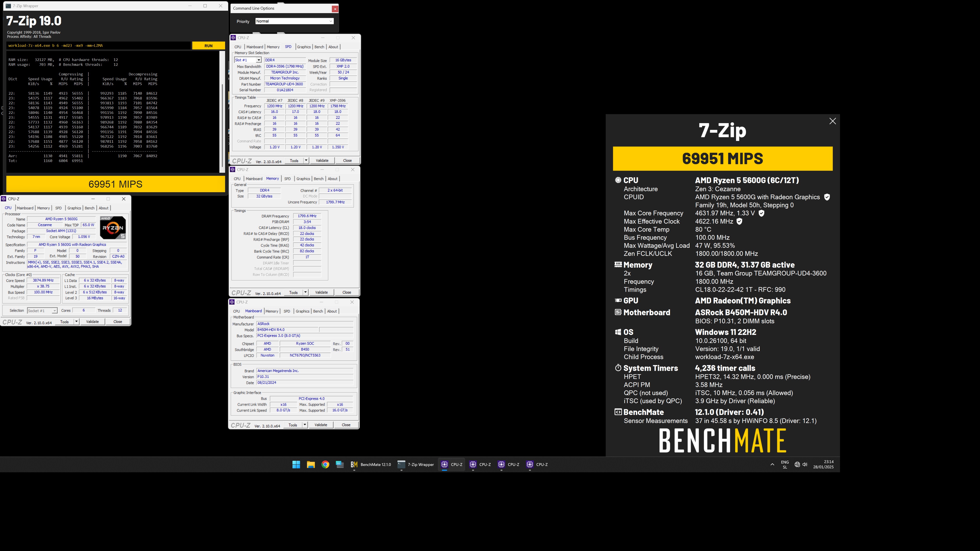
Task: Open File Explorer from the taskbar
Action: click(311, 464)
